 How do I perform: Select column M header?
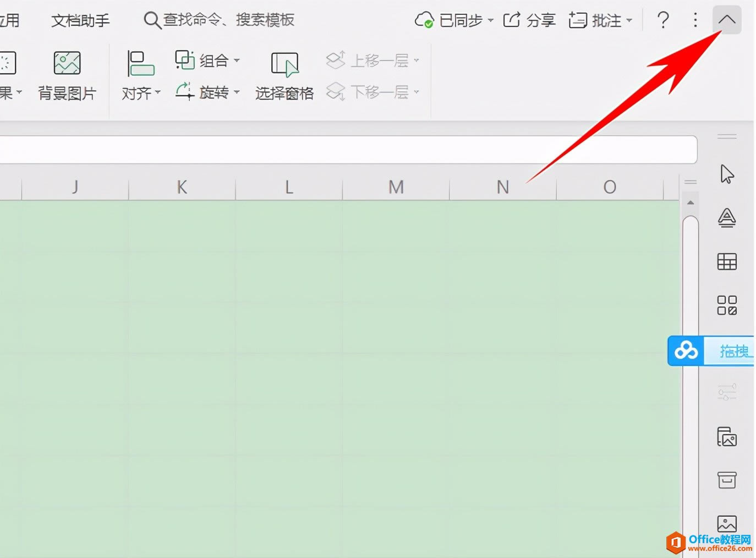(396, 187)
